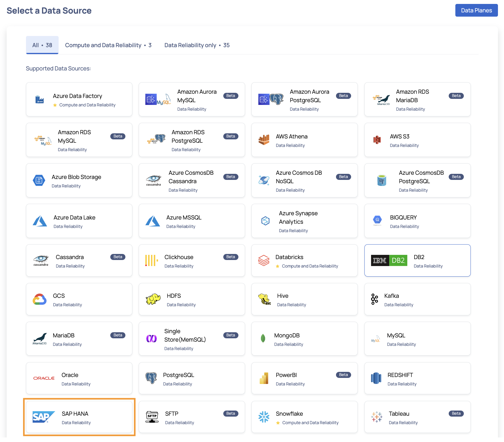Image resolution: width=504 pixels, height=442 pixels.
Task: Click the IBM DB2 logo
Action: pyautogui.click(x=389, y=260)
